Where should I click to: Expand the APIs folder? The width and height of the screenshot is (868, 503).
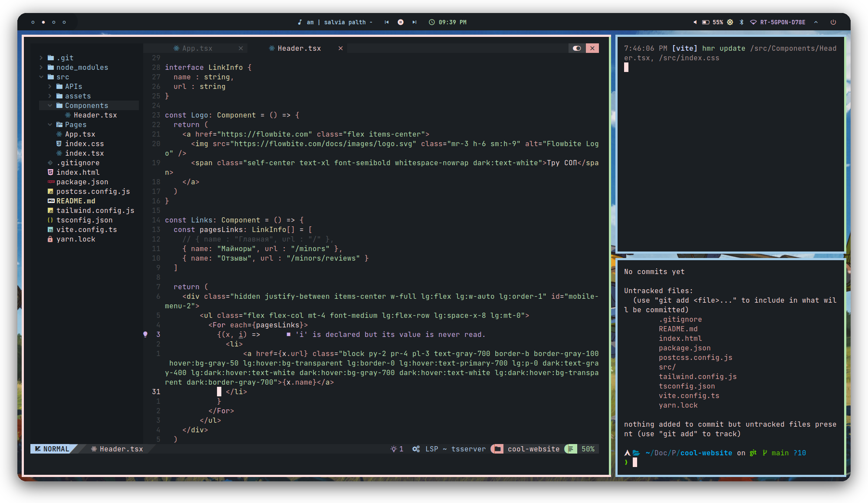click(73, 86)
